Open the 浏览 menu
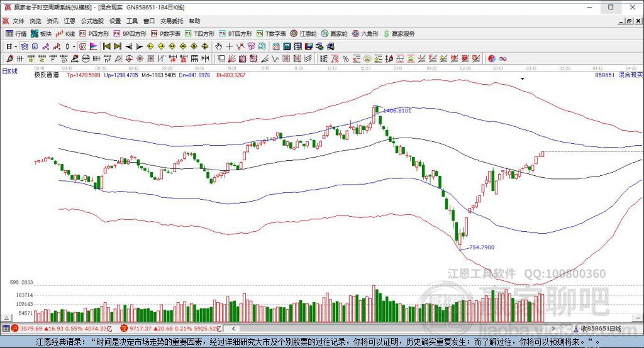This screenshot has width=644, height=348. (x=35, y=21)
